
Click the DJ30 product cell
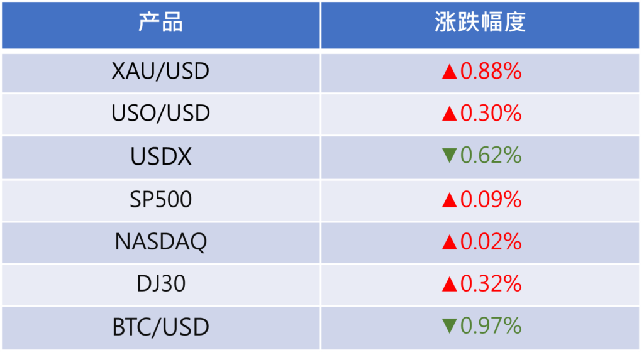pos(160,284)
